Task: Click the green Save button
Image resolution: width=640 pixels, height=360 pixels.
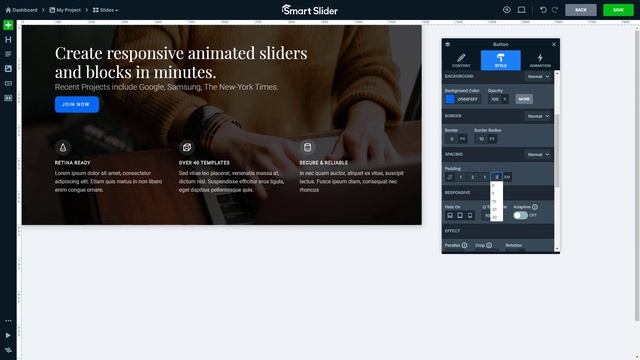Action: [x=618, y=10]
